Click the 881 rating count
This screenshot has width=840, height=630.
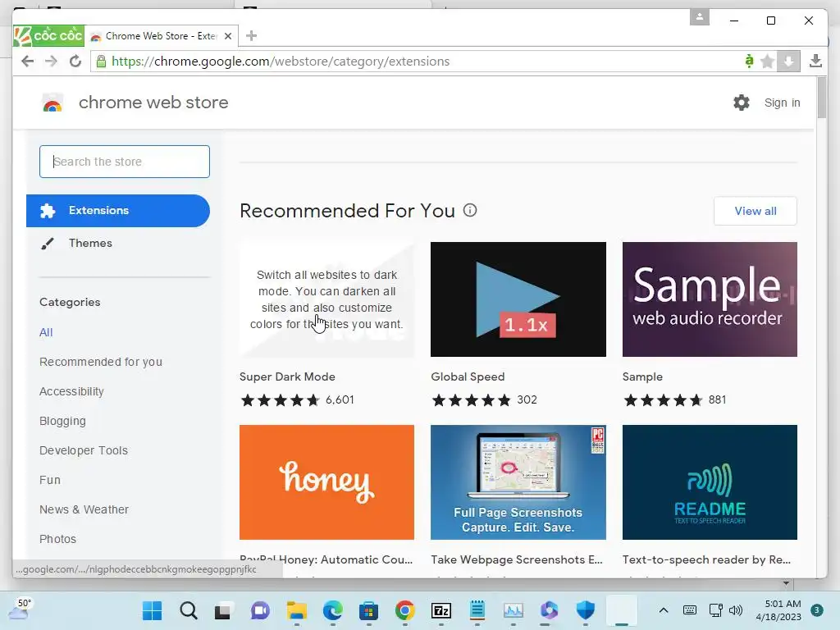pyautogui.click(x=717, y=399)
